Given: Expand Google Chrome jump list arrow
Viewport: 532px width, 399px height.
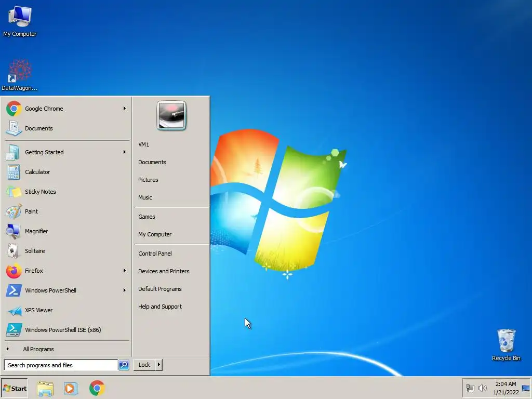Looking at the screenshot, I should click(125, 109).
